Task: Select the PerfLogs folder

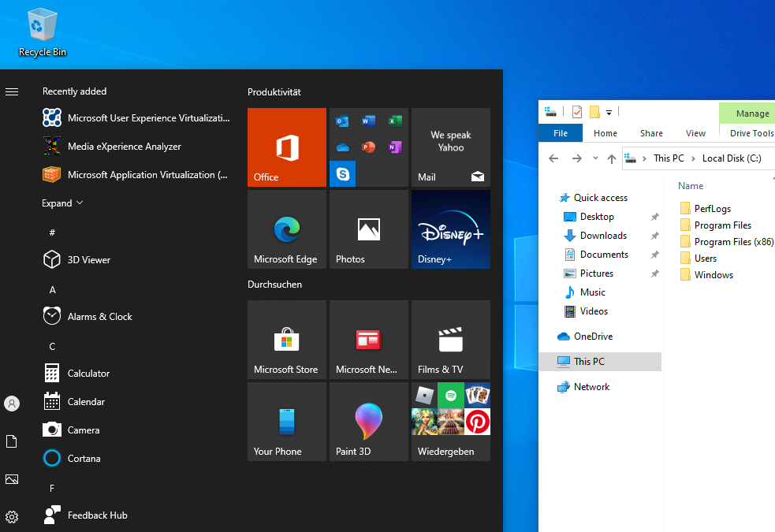Action: pyautogui.click(x=706, y=208)
